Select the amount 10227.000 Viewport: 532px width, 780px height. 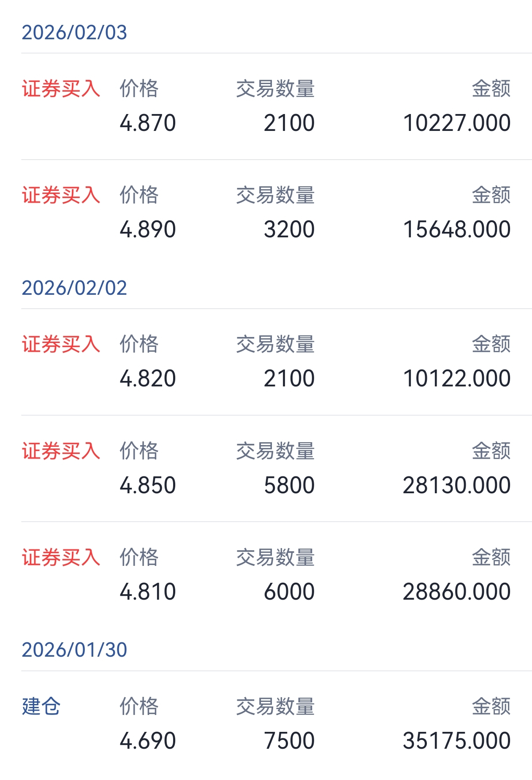pos(457,123)
